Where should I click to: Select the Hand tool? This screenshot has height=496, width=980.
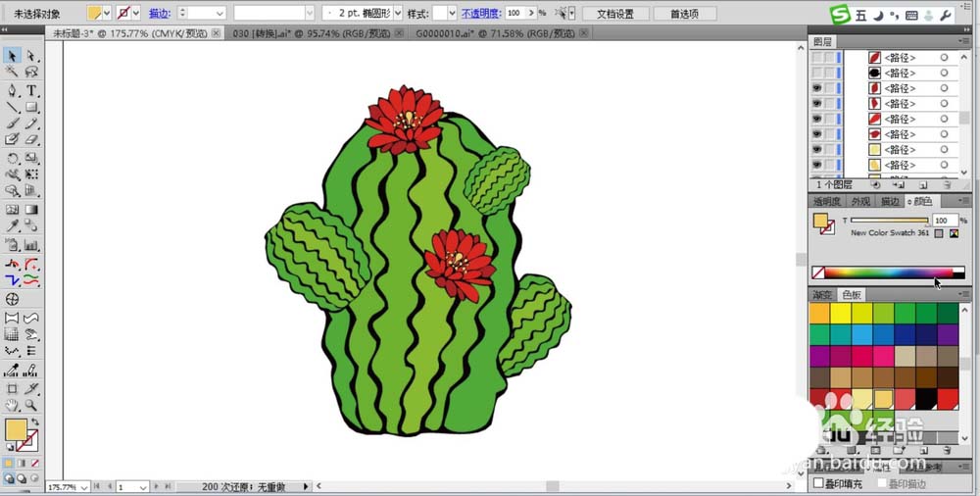[12, 405]
